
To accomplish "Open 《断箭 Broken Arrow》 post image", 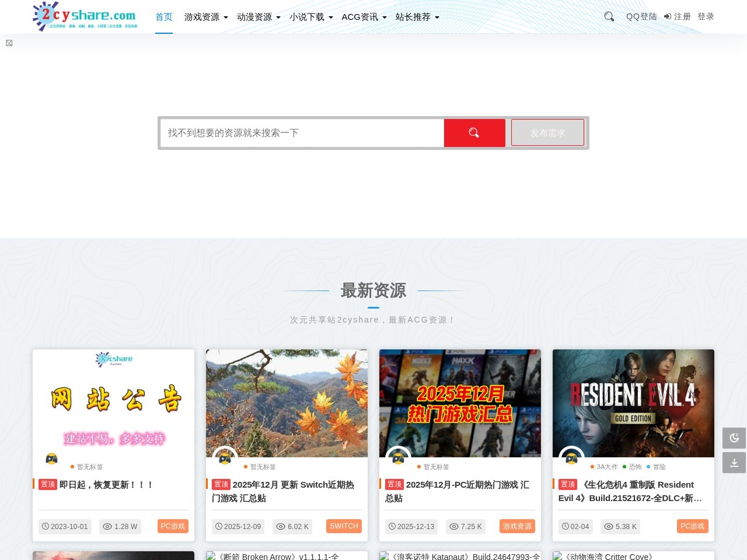I will (287, 556).
